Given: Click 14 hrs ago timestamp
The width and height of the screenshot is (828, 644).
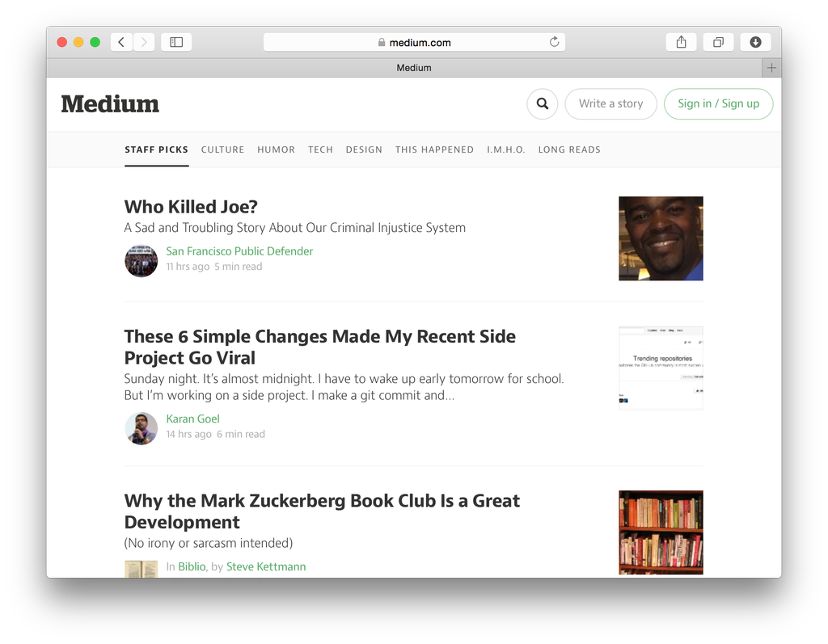Looking at the screenshot, I should click(x=188, y=435).
